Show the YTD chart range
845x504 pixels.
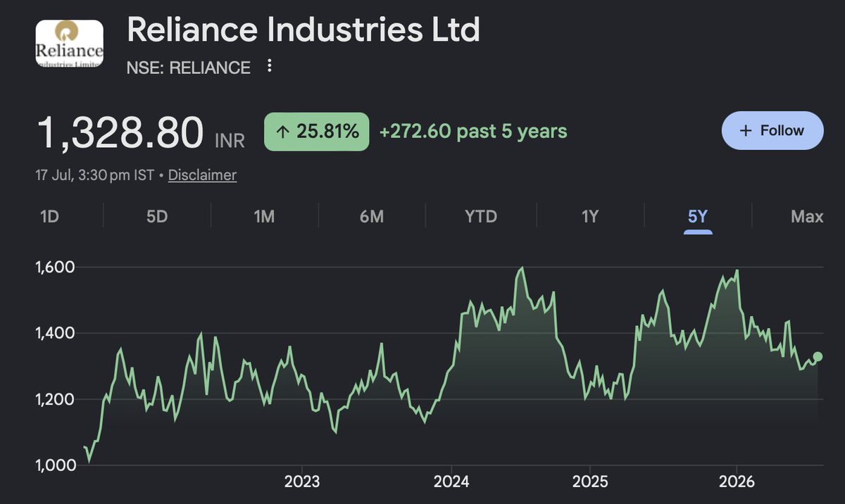tap(481, 216)
